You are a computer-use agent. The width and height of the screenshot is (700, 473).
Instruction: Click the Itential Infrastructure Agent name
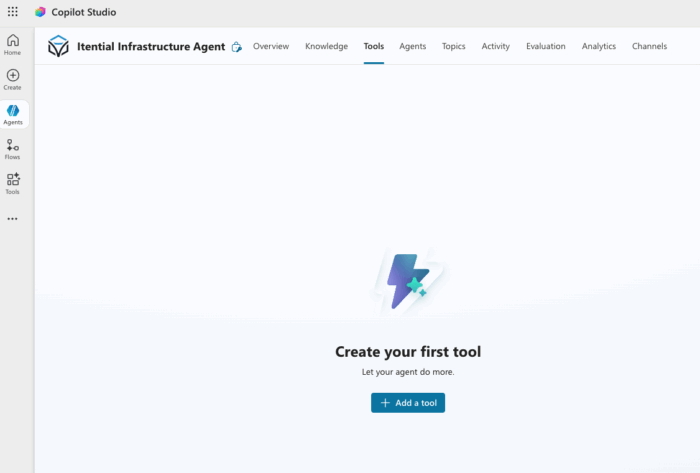pyautogui.click(x=151, y=46)
